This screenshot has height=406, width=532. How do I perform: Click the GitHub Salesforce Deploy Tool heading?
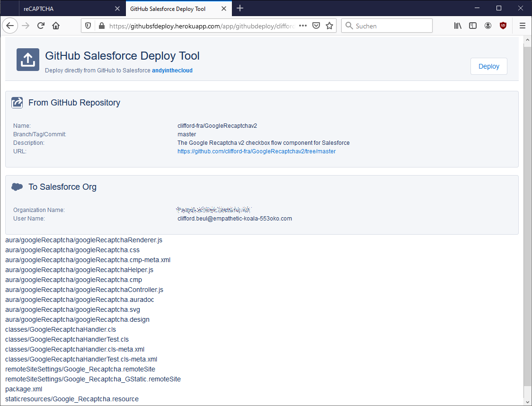[122, 56]
